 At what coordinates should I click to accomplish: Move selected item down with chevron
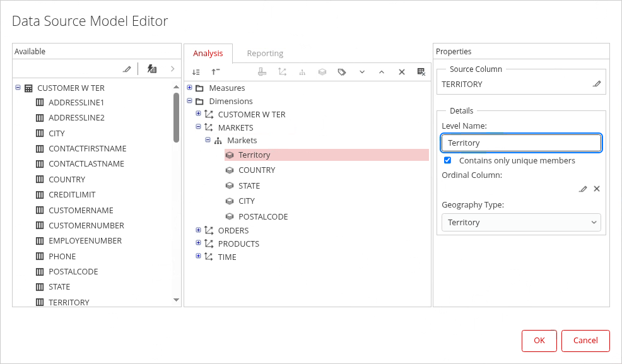pyautogui.click(x=362, y=72)
